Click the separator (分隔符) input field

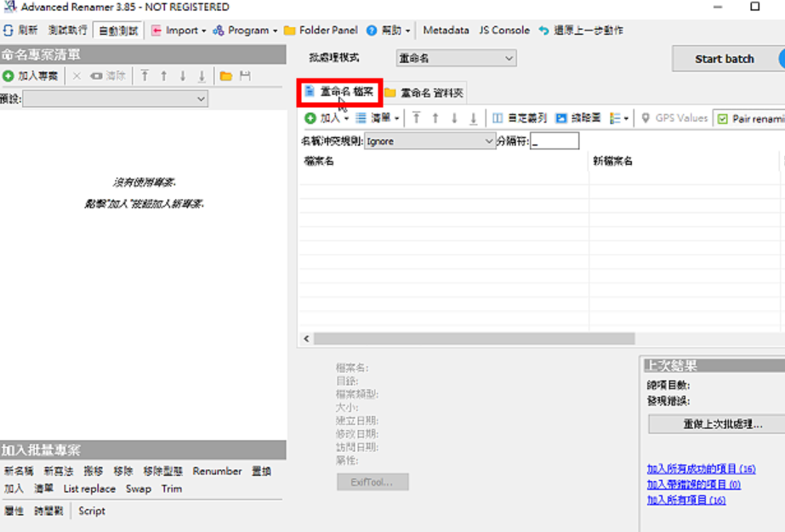pos(555,141)
